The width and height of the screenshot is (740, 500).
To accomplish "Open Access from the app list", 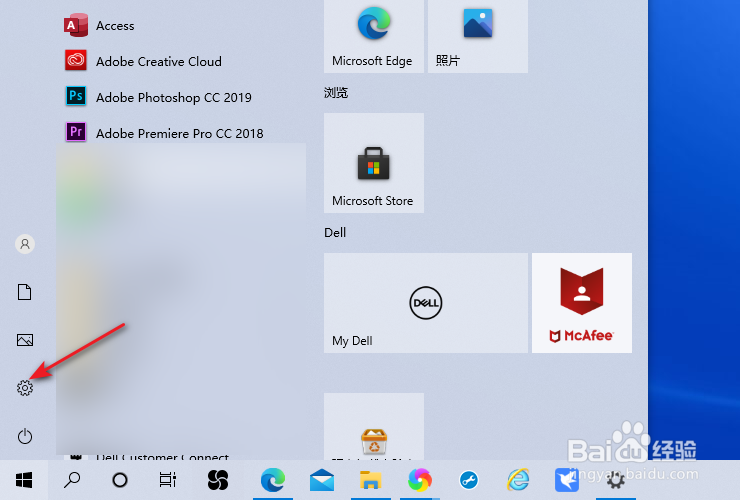I will [99, 25].
